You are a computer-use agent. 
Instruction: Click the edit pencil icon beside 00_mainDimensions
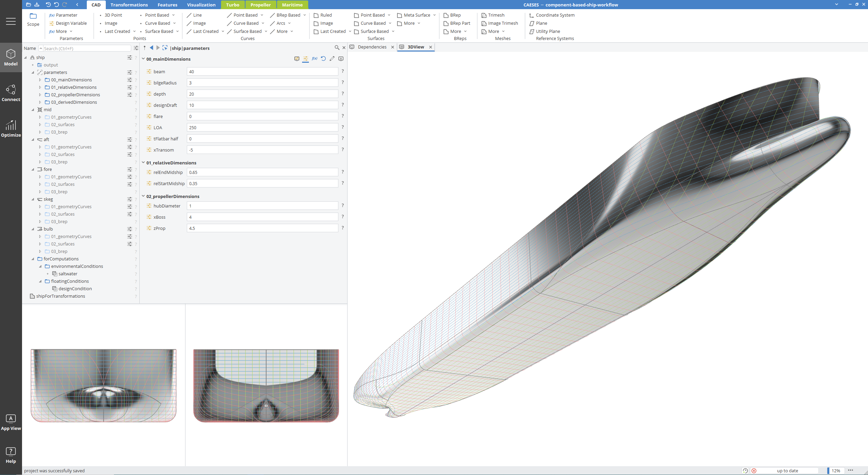[x=332, y=59]
